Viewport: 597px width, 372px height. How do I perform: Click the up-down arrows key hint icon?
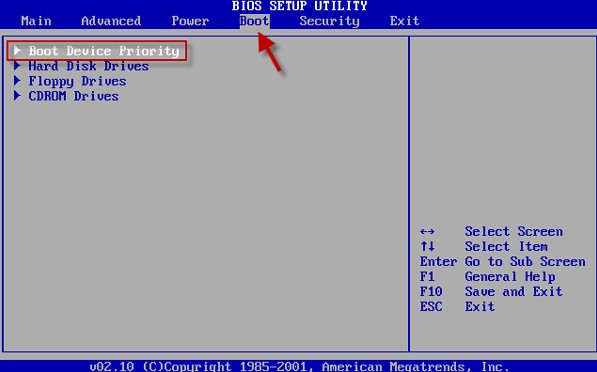point(427,246)
